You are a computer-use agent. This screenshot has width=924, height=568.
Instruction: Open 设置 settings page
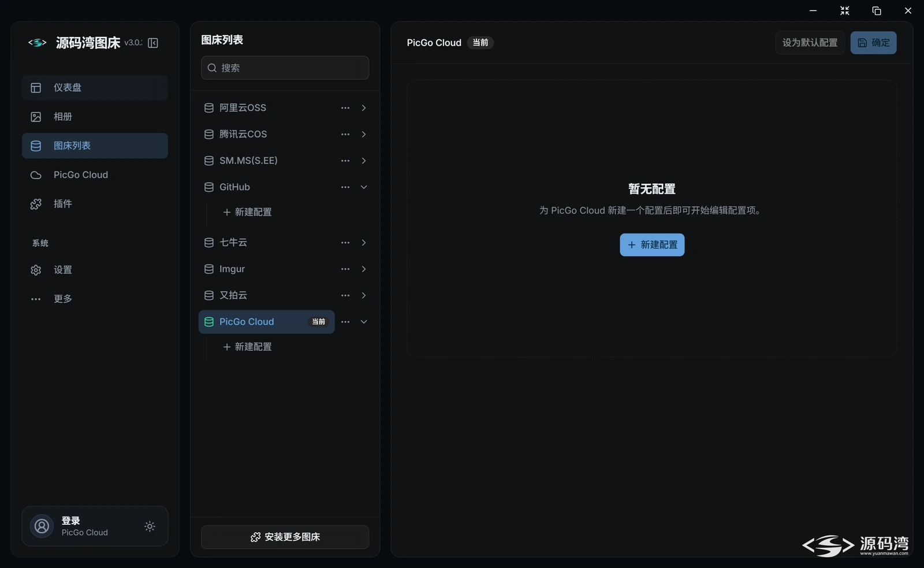click(x=95, y=270)
